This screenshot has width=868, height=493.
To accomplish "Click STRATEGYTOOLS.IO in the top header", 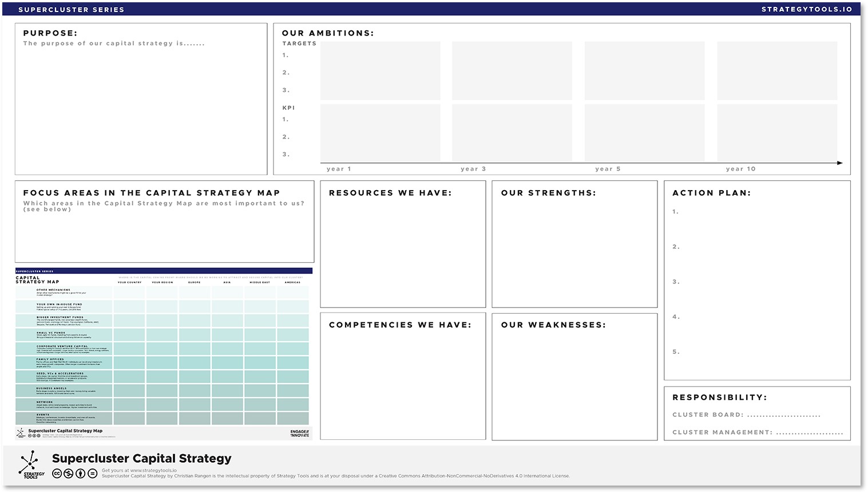I will (807, 9).
